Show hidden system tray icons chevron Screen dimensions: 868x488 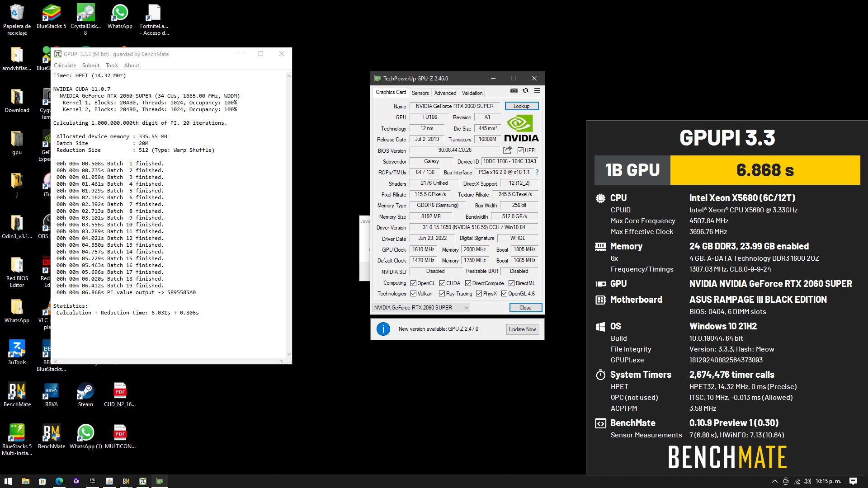(x=774, y=481)
